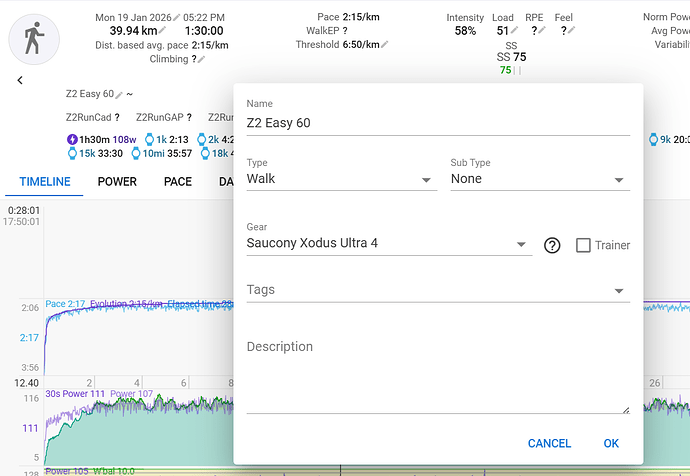Click the 1k best pace stopwatch icon
Viewport: 690px width, 476px height.
[150, 140]
